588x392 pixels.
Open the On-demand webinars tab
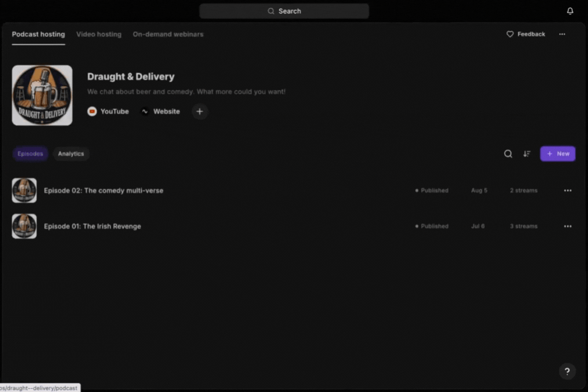[168, 34]
